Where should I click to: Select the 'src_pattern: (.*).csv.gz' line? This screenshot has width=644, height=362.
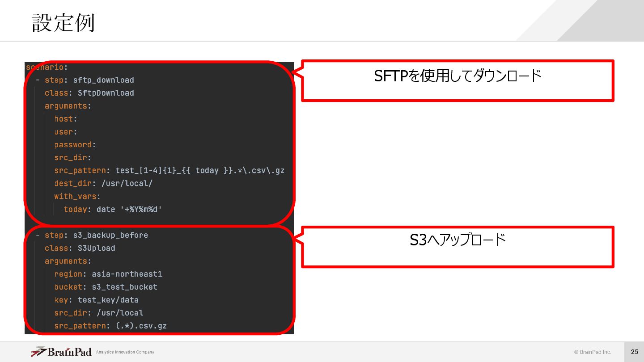(x=110, y=326)
